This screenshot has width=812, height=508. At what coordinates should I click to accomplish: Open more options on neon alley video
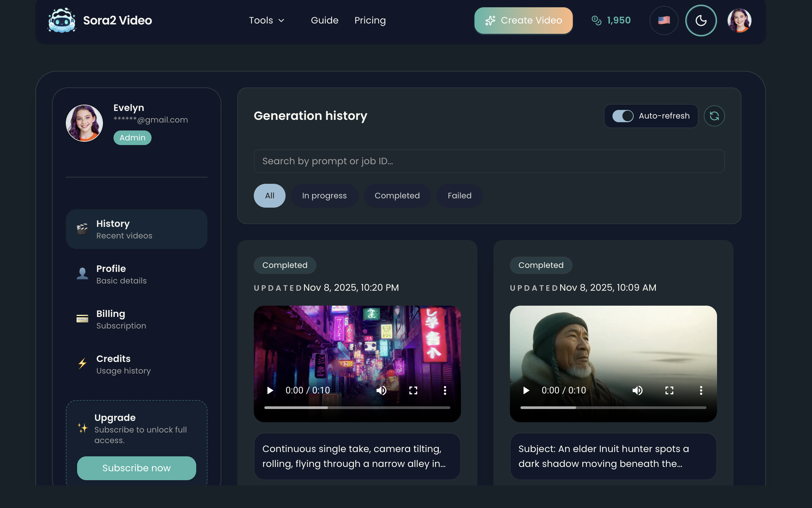tap(445, 390)
